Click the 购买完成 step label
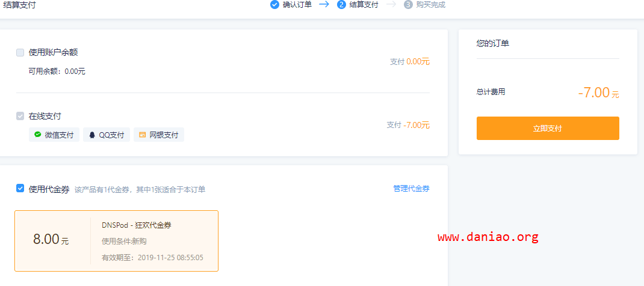 coord(430,5)
